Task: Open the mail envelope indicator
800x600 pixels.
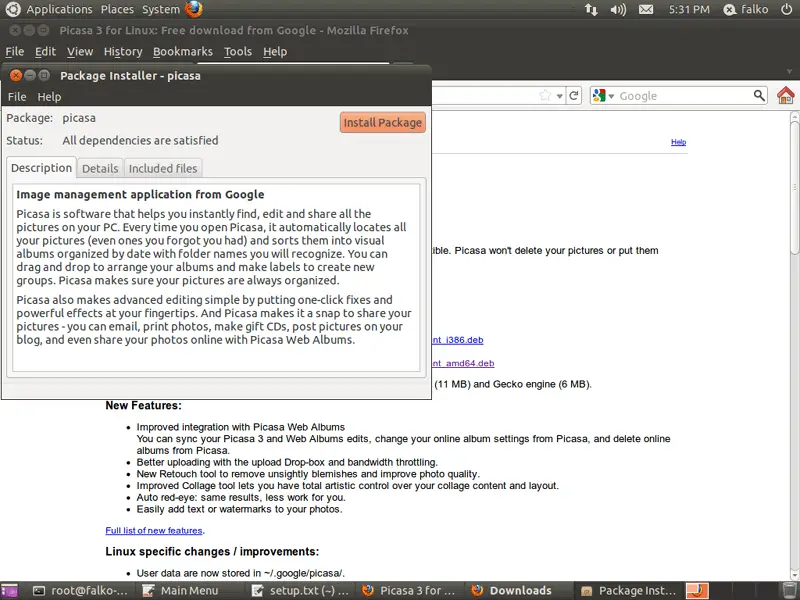Action: tap(646, 9)
